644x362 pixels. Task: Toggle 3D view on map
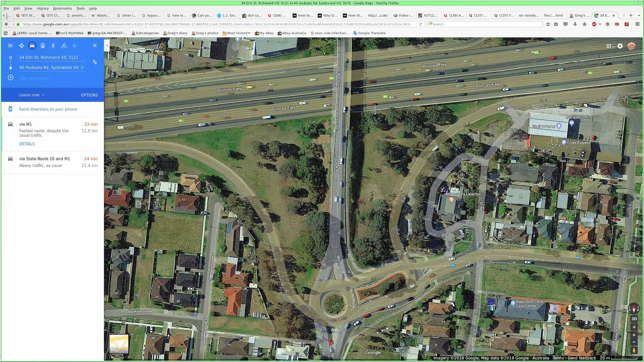[634, 319]
